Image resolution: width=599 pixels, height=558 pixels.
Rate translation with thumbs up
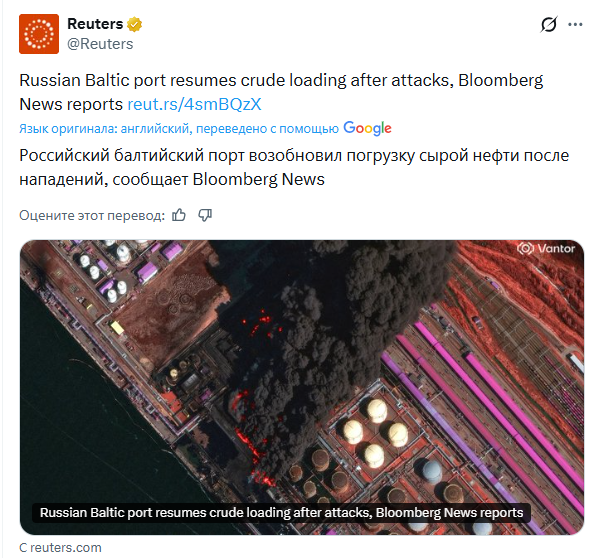(179, 215)
